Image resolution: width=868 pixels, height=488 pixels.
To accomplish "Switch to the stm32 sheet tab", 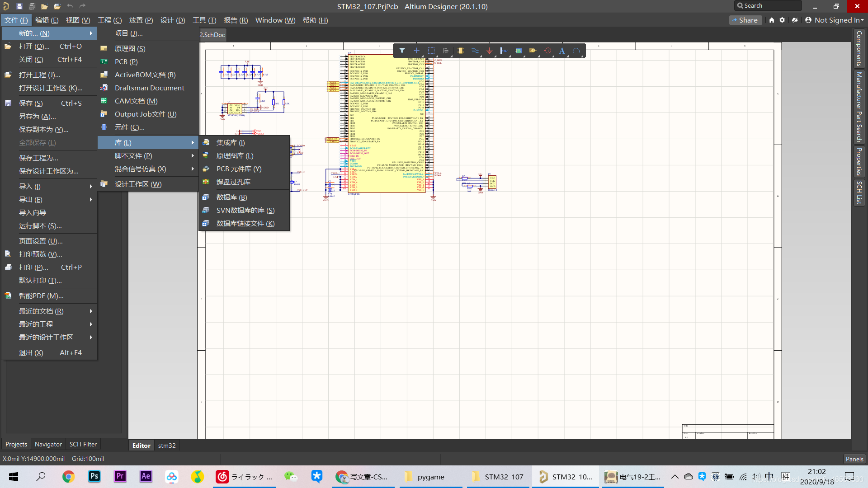I will click(x=167, y=446).
